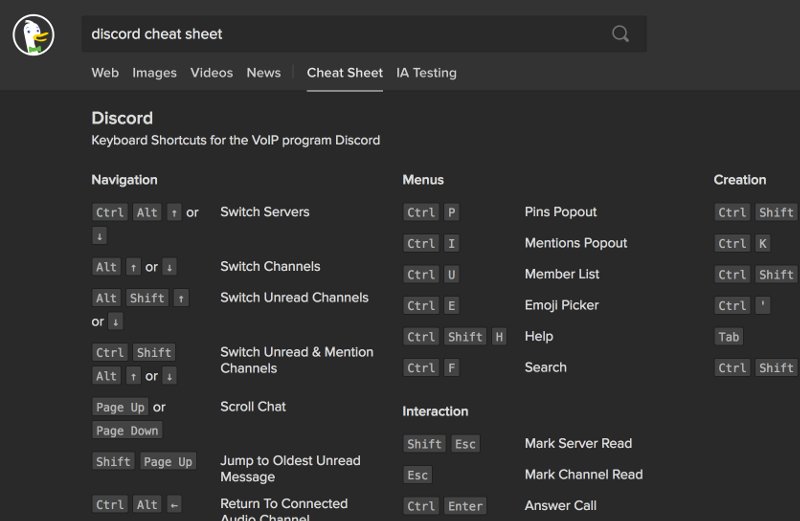Screen dimensions: 800x521
Task: Open the IA Testing tab
Action: [x=427, y=73]
